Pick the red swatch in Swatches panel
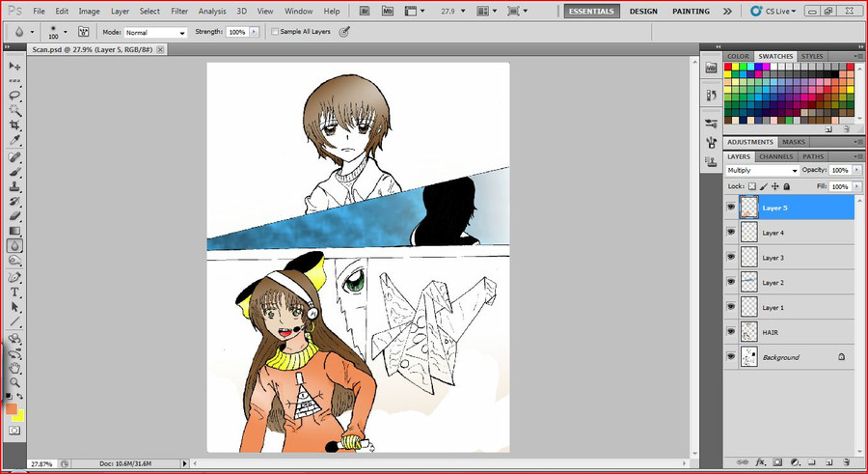 (728, 67)
